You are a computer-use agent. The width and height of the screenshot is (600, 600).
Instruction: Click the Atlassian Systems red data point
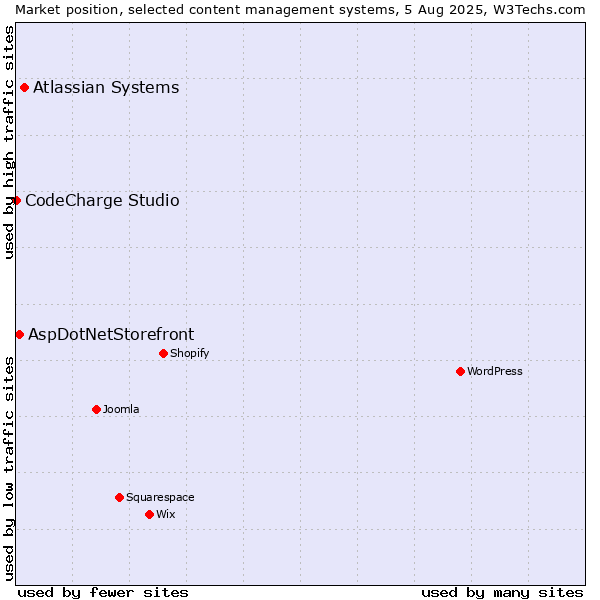click(24, 88)
